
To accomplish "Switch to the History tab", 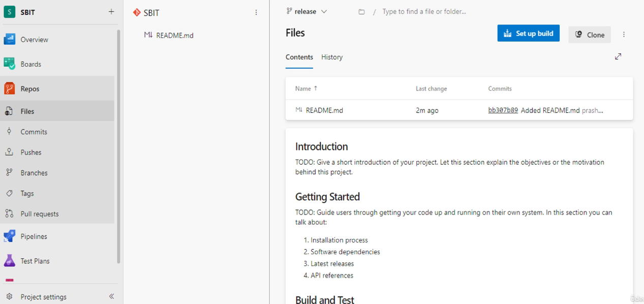I will click(331, 57).
